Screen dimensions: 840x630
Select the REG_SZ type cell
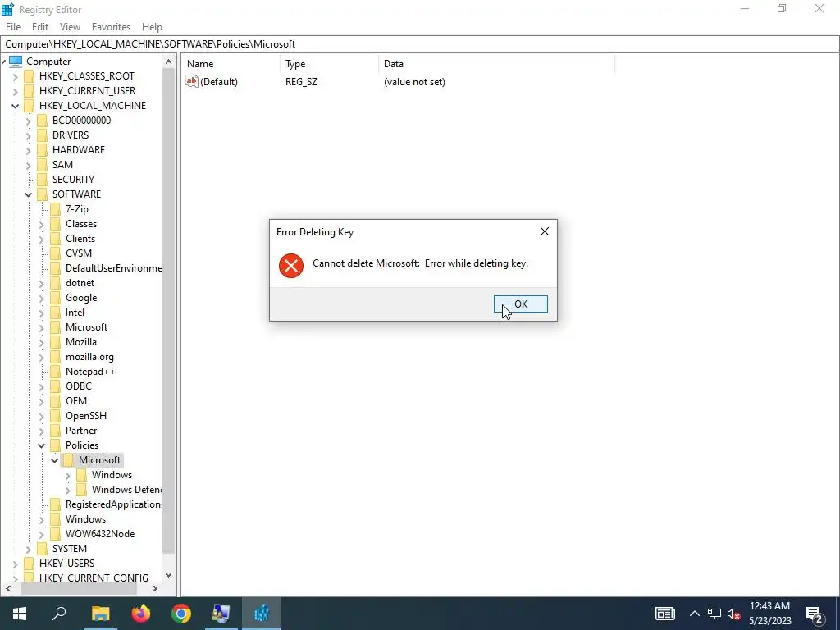[x=301, y=82]
